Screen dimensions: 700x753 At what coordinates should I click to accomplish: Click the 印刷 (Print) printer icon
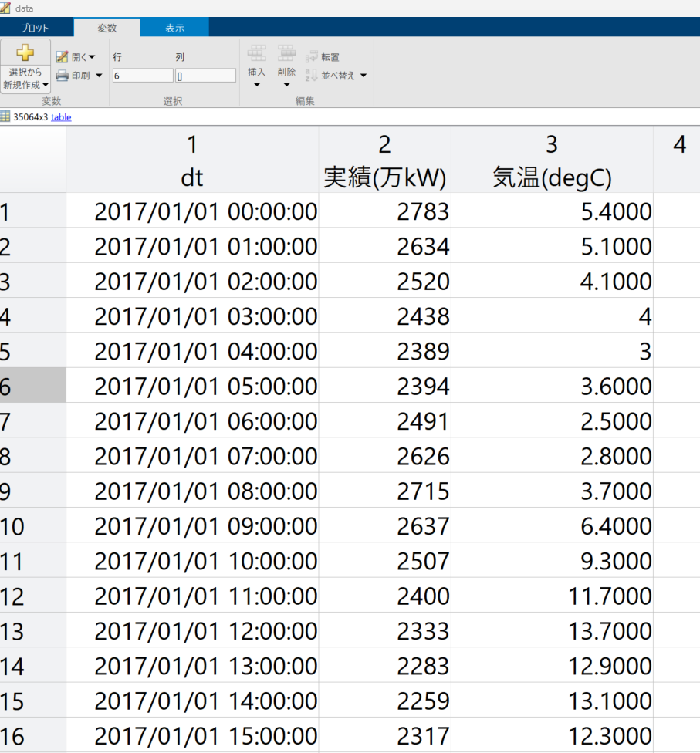(62, 76)
